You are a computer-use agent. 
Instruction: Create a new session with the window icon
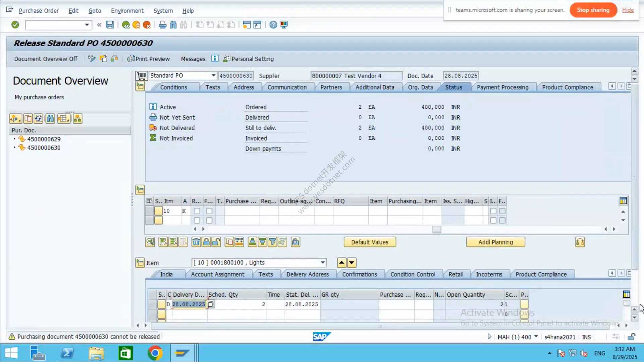[x=247, y=24]
